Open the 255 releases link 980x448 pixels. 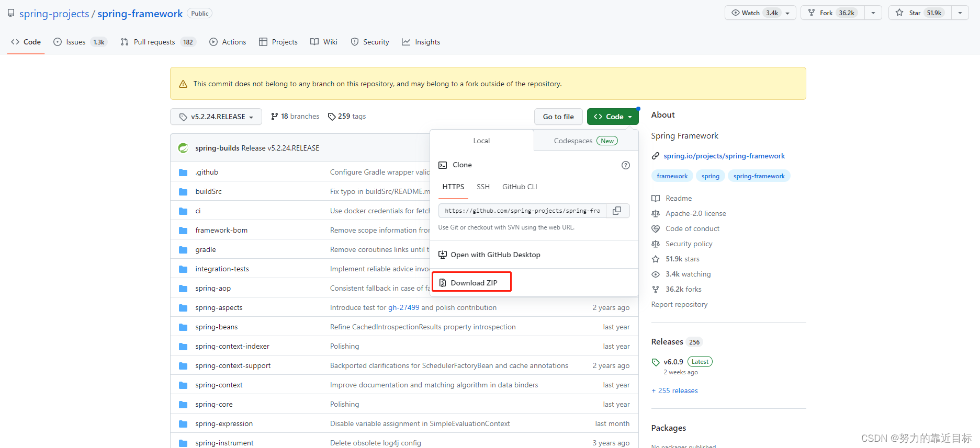coord(674,390)
